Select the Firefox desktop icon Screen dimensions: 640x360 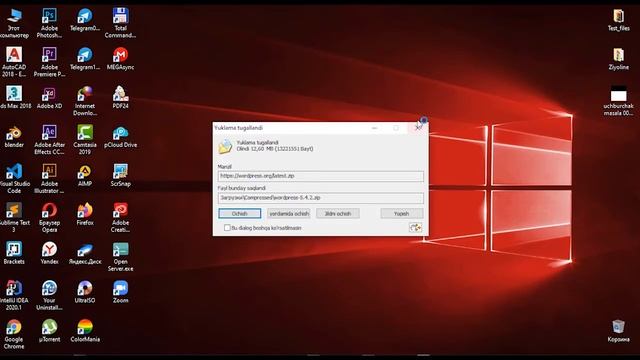(85, 214)
